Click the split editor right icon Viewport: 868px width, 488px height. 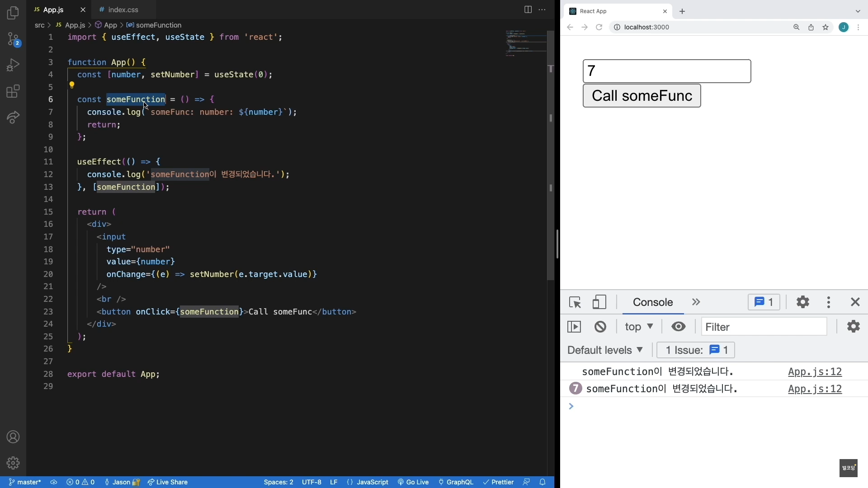tap(528, 9)
